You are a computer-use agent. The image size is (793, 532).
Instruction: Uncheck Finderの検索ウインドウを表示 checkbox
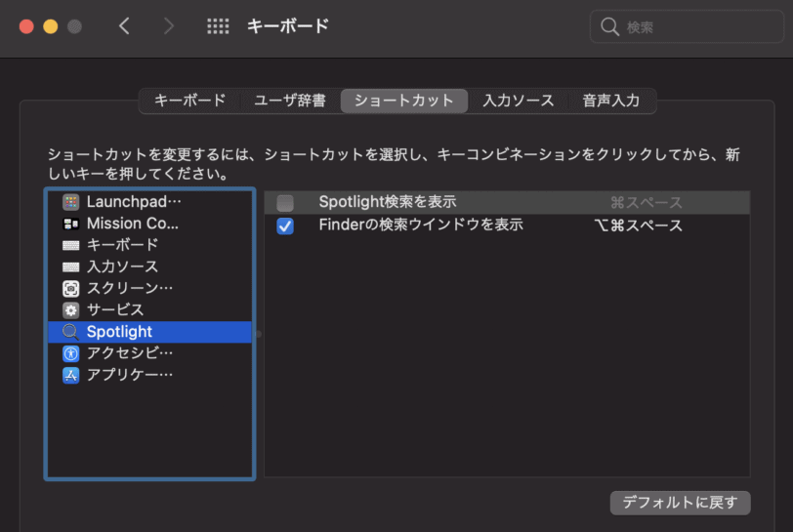285,225
